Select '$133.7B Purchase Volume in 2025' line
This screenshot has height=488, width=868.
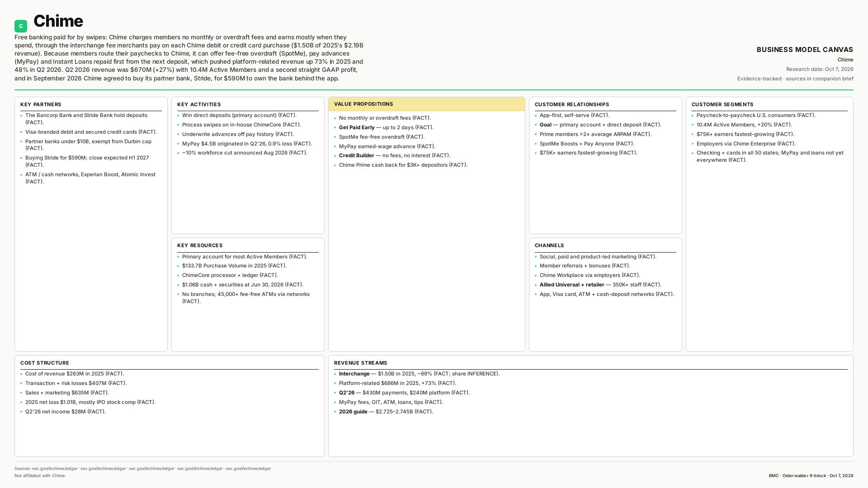click(x=234, y=266)
